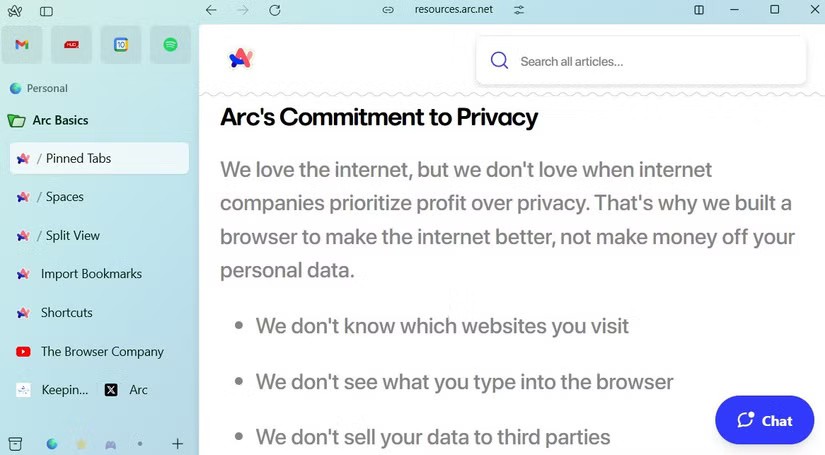
Task: Open the archive icon in the sidebar
Action: 15,443
